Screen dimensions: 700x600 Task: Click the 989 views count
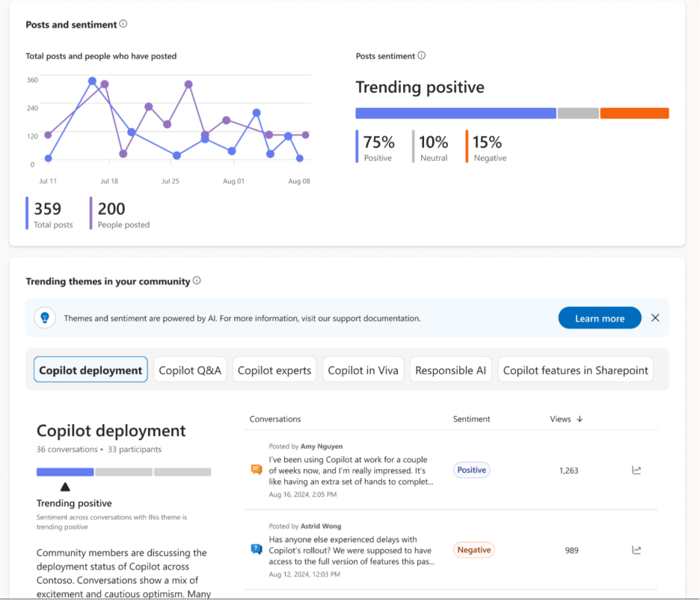571,551
